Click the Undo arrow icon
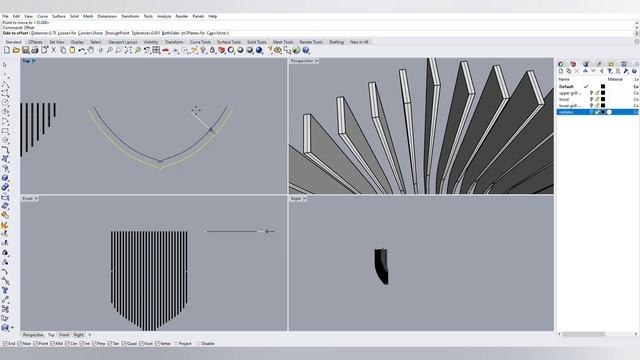The width and height of the screenshot is (640, 360). tap(82, 50)
